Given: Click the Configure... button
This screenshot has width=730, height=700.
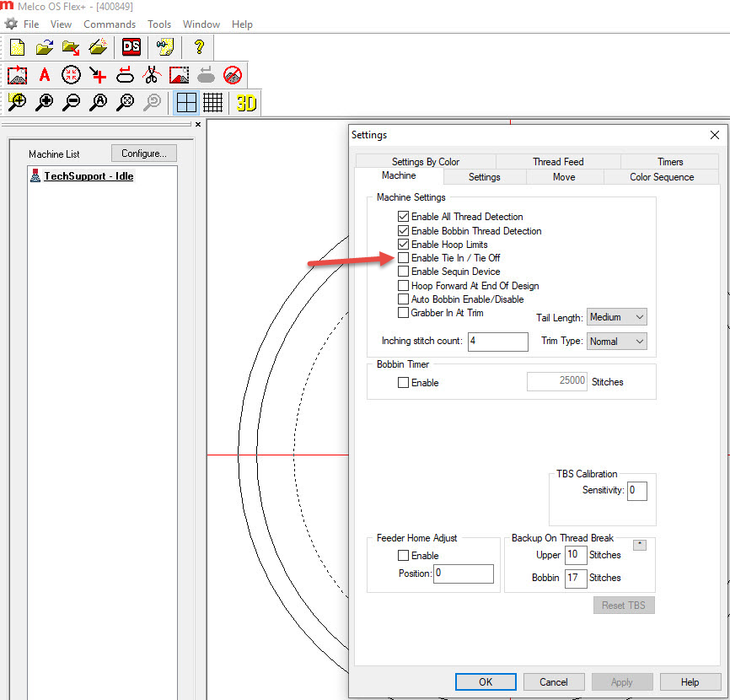Looking at the screenshot, I should tap(144, 153).
